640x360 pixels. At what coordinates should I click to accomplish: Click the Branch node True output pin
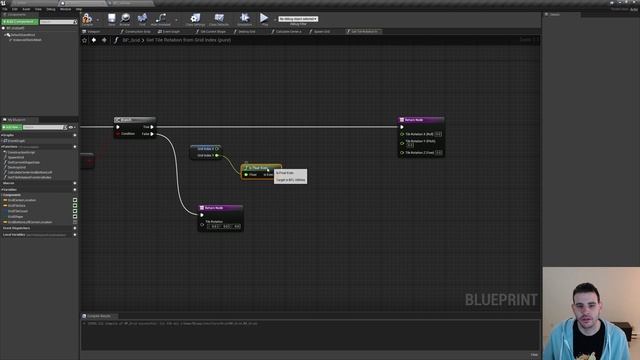(x=152, y=127)
